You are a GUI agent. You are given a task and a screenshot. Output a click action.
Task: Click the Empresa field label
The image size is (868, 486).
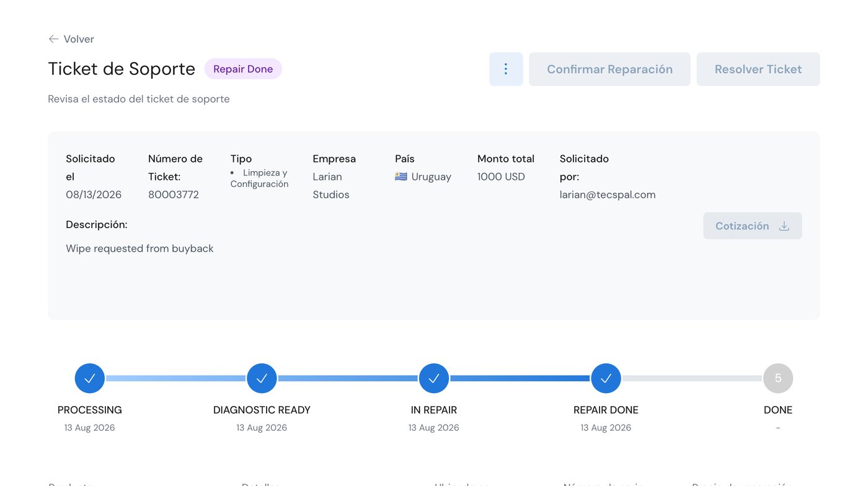(334, 159)
